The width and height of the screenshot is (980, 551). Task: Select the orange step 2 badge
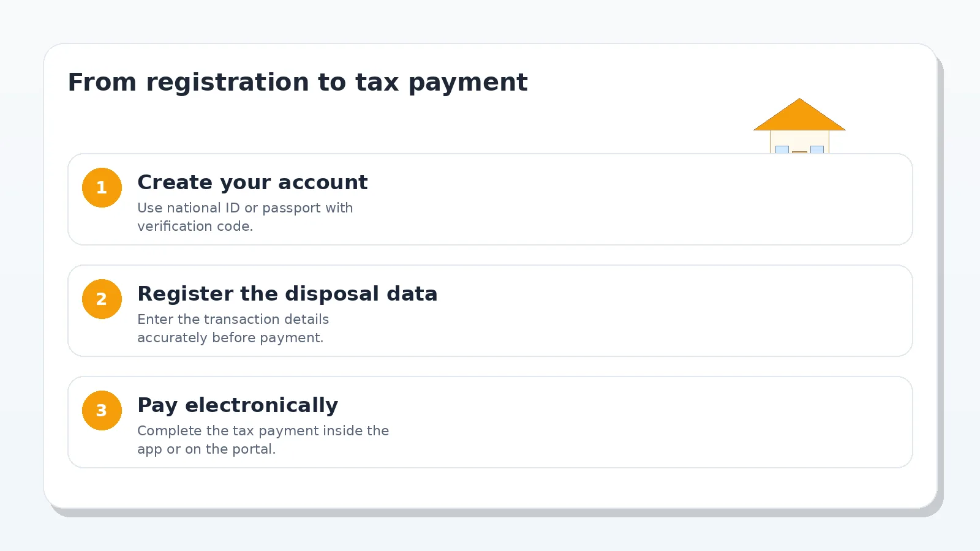102,299
